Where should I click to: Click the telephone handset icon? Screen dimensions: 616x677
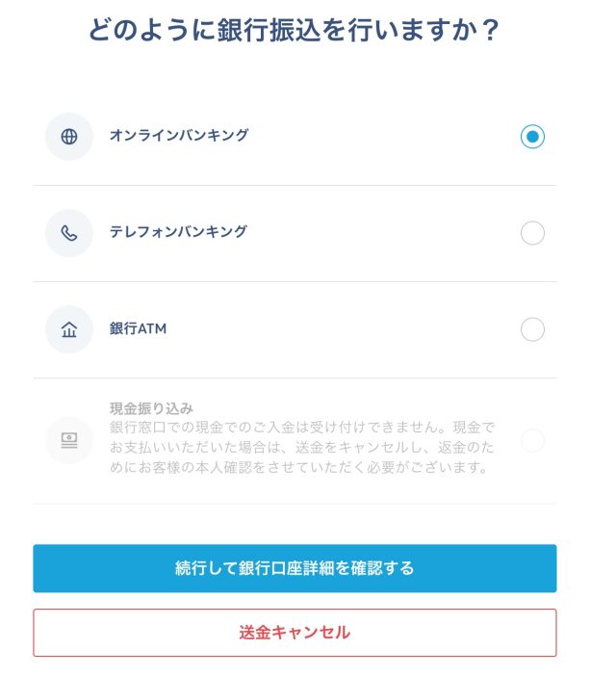coord(69,233)
